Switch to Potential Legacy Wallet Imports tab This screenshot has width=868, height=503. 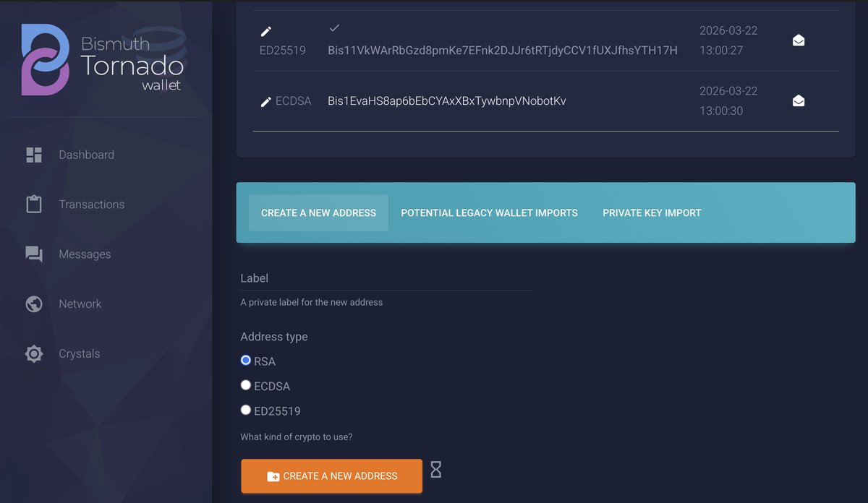coord(490,213)
